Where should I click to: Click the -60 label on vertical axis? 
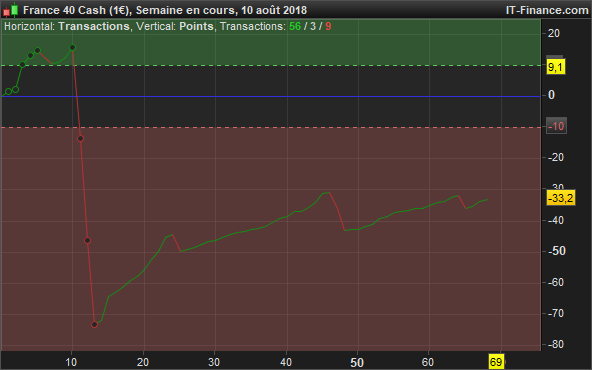click(557, 282)
